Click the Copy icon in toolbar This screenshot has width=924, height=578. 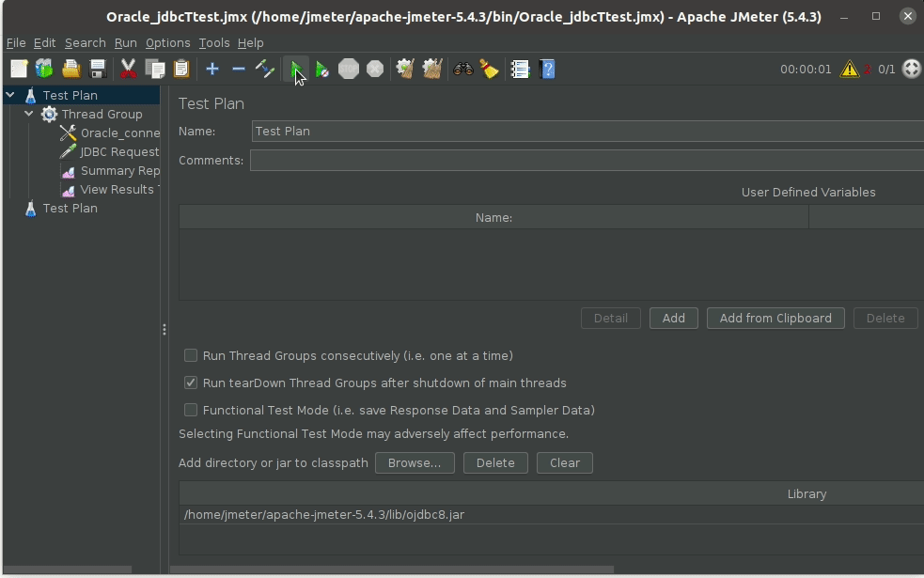click(155, 69)
